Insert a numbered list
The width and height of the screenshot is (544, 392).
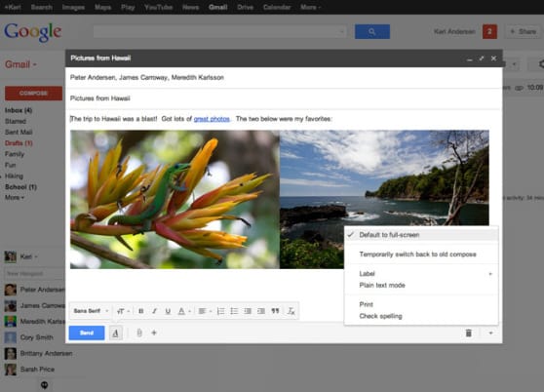coord(220,311)
